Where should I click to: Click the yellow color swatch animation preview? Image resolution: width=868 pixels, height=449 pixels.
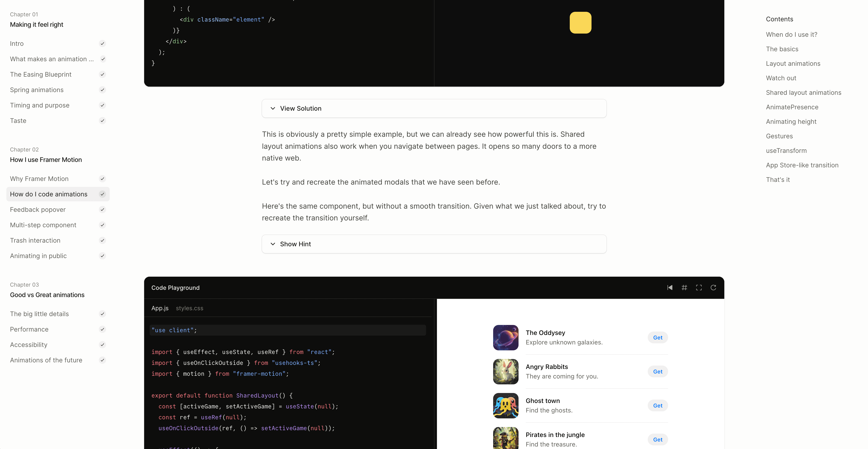pos(580,22)
